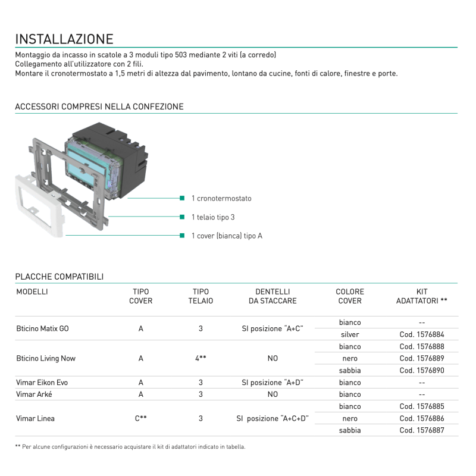Click the green marker beside '1 telaio tipo 3'
Screen dimensions: 476x476
click(x=182, y=217)
